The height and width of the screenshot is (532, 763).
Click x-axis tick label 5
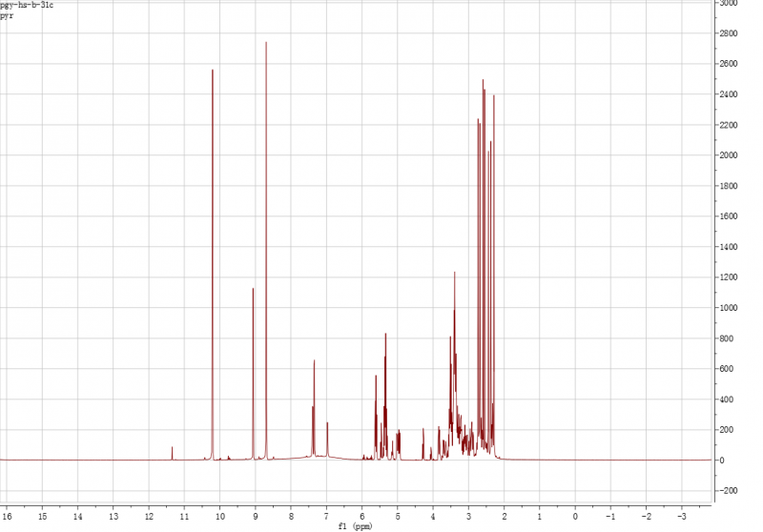click(x=398, y=517)
